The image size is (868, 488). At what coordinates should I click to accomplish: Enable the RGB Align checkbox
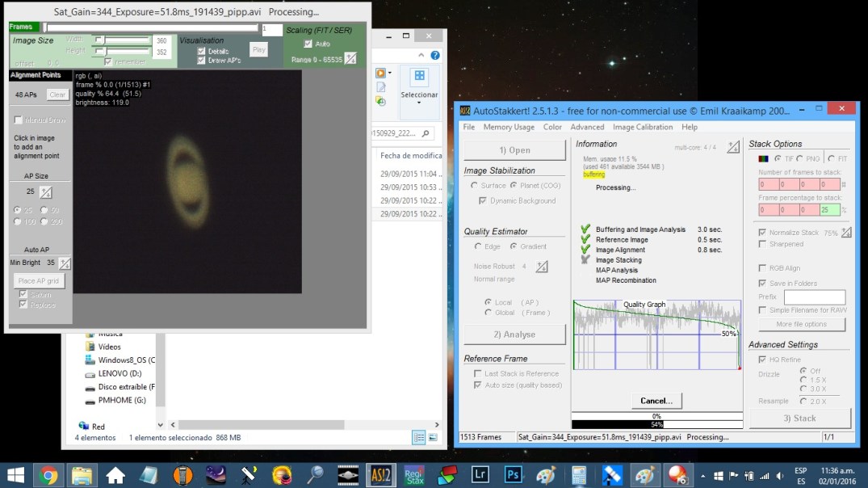(763, 268)
